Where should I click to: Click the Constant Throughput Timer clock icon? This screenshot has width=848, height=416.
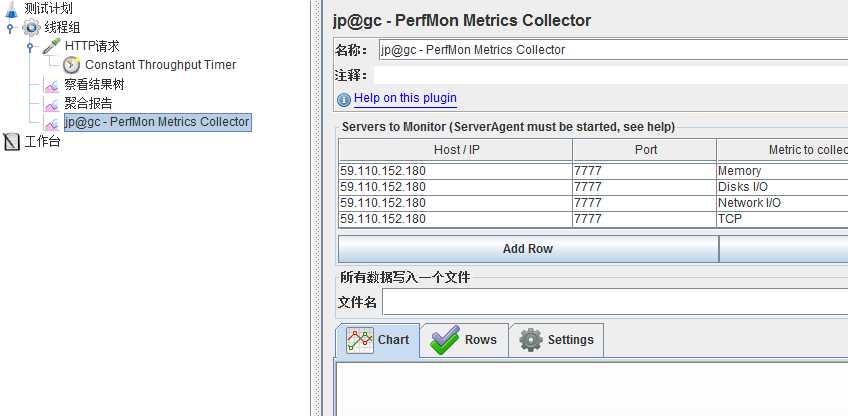[71, 65]
